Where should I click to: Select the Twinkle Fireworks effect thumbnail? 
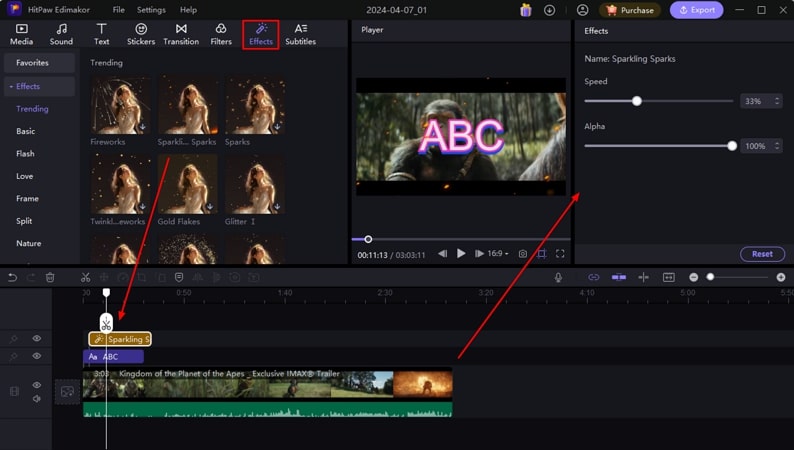click(121, 184)
